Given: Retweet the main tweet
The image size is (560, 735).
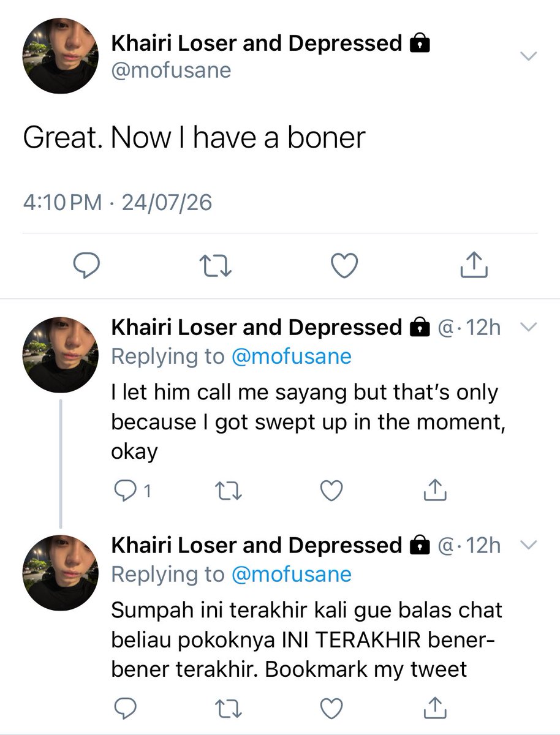Looking at the screenshot, I should coord(216,265).
